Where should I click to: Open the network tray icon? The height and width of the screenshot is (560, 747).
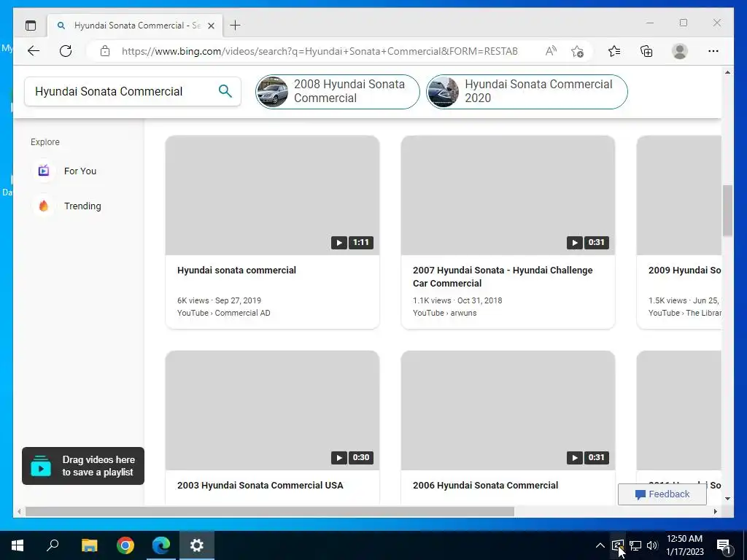click(x=635, y=545)
